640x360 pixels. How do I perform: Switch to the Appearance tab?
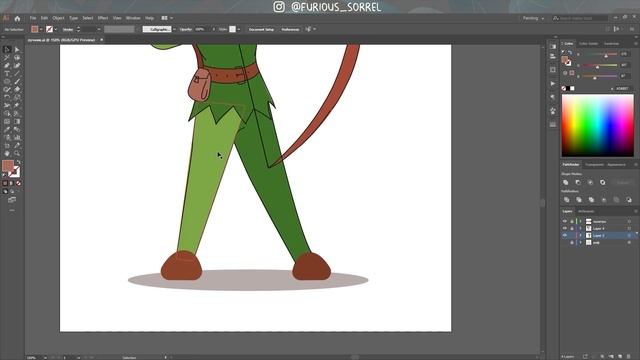[x=616, y=165]
